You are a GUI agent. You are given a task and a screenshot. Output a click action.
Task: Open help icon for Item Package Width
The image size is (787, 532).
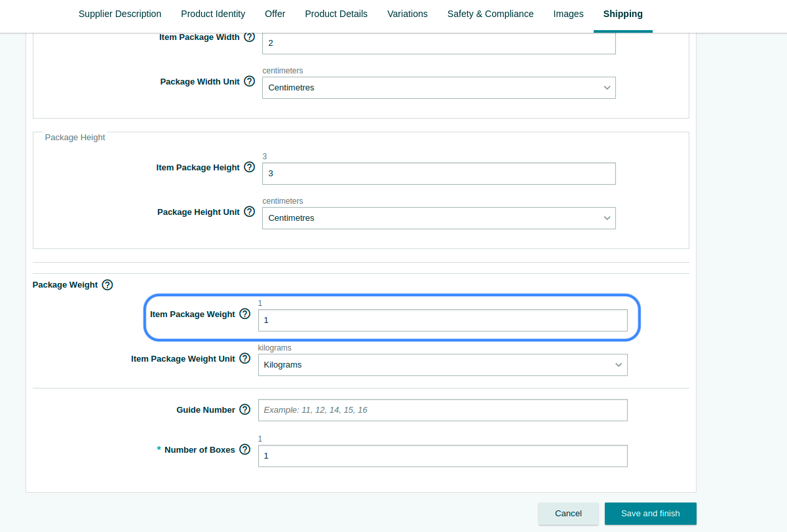coord(249,37)
